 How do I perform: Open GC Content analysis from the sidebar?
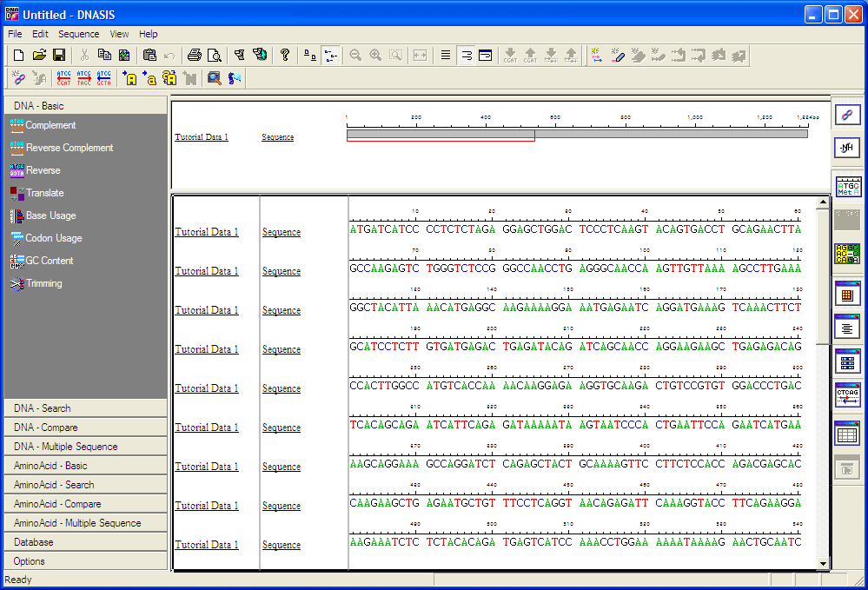click(x=49, y=261)
